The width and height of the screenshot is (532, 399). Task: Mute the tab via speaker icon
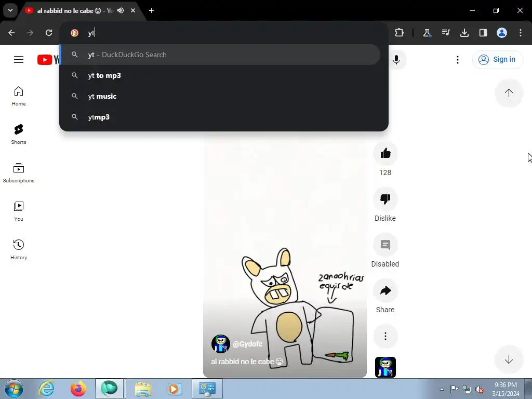[121, 10]
